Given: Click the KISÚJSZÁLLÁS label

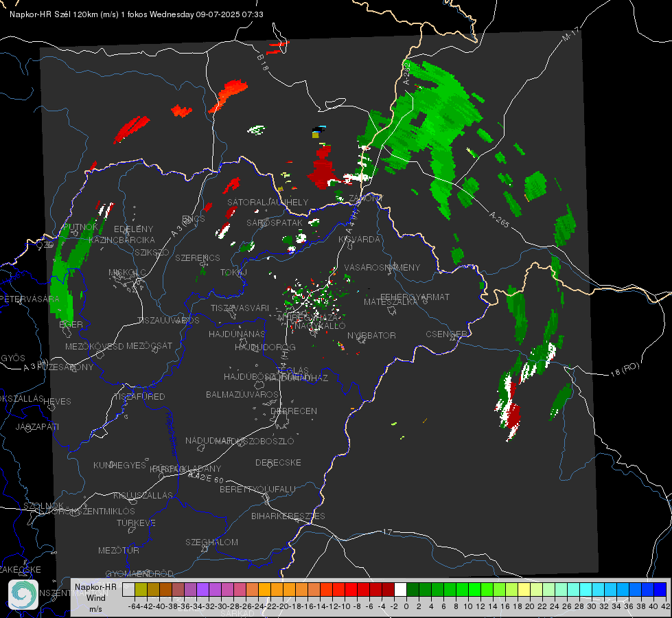Looking at the screenshot, I should (143, 495).
